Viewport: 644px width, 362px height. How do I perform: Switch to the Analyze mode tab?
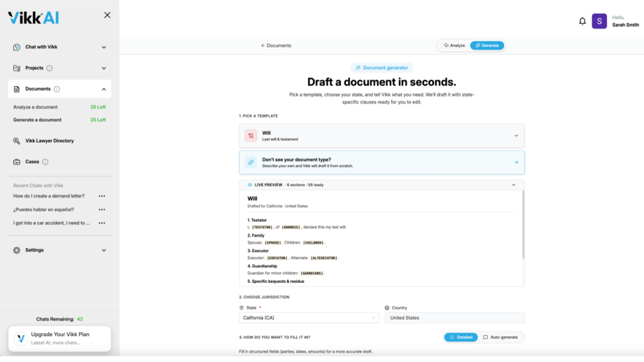[454, 45]
